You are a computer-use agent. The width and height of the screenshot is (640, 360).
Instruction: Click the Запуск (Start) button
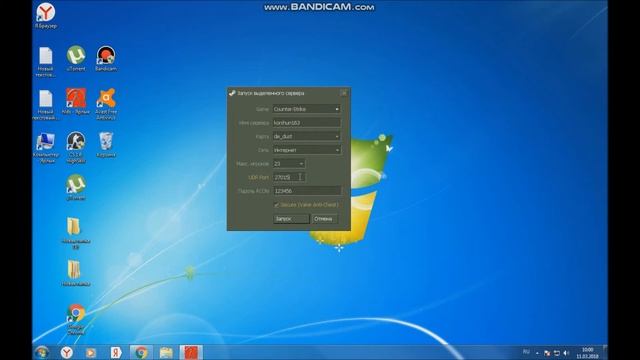(x=291, y=219)
